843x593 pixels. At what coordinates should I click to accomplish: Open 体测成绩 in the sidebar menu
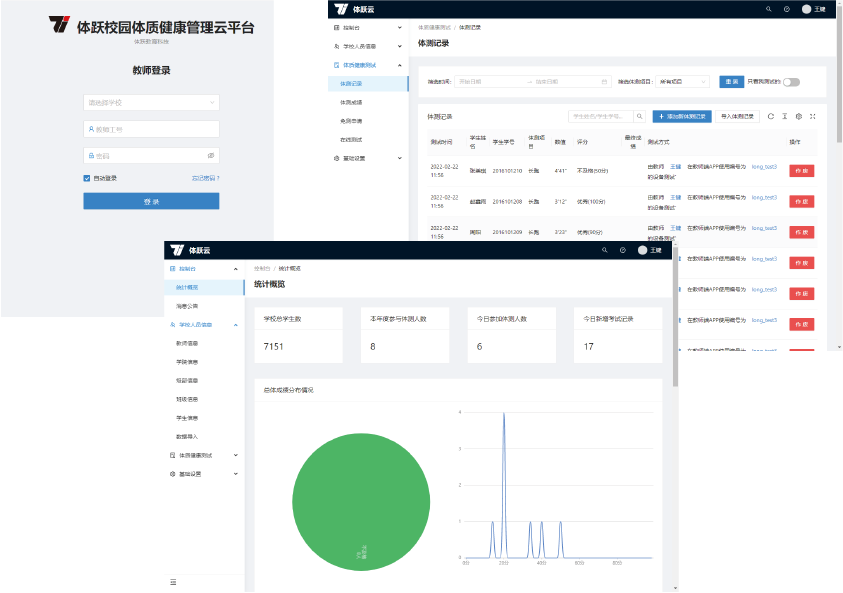[x=351, y=102]
